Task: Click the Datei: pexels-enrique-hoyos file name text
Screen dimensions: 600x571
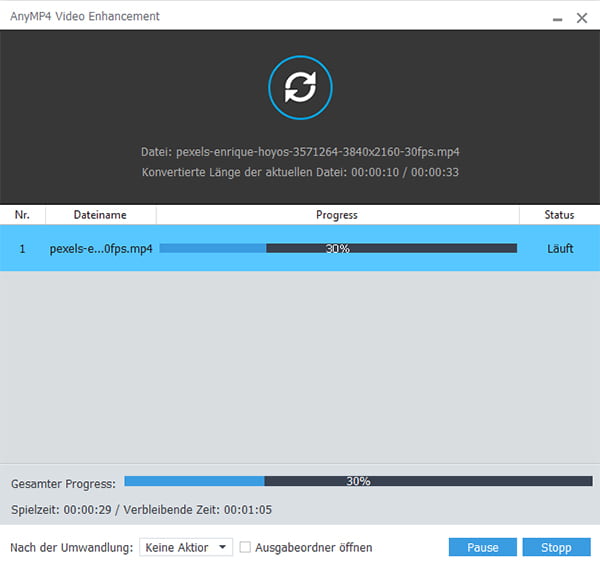Action: click(300, 152)
